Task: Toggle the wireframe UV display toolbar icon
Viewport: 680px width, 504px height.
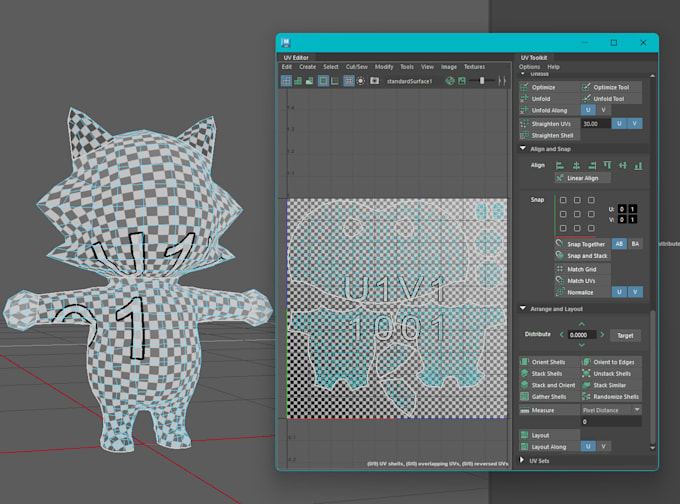Action: pos(286,81)
